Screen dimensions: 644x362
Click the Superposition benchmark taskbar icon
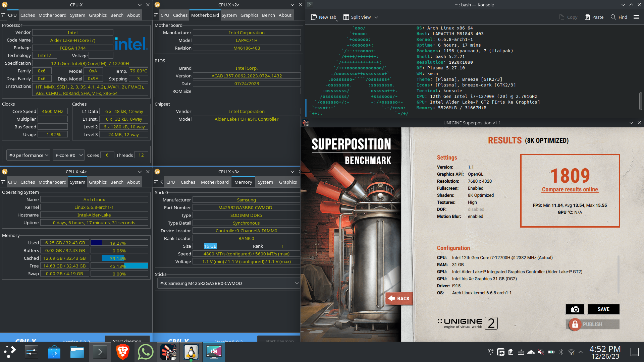tap(168, 352)
